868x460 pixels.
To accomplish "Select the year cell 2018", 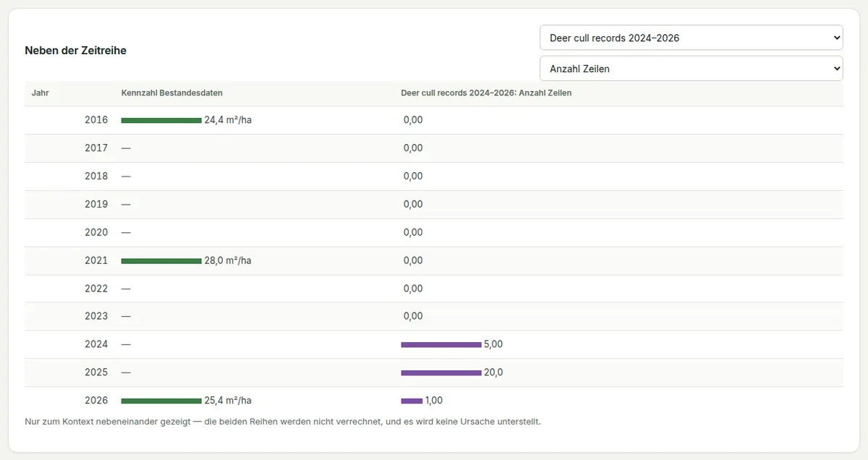I will click(x=96, y=176).
